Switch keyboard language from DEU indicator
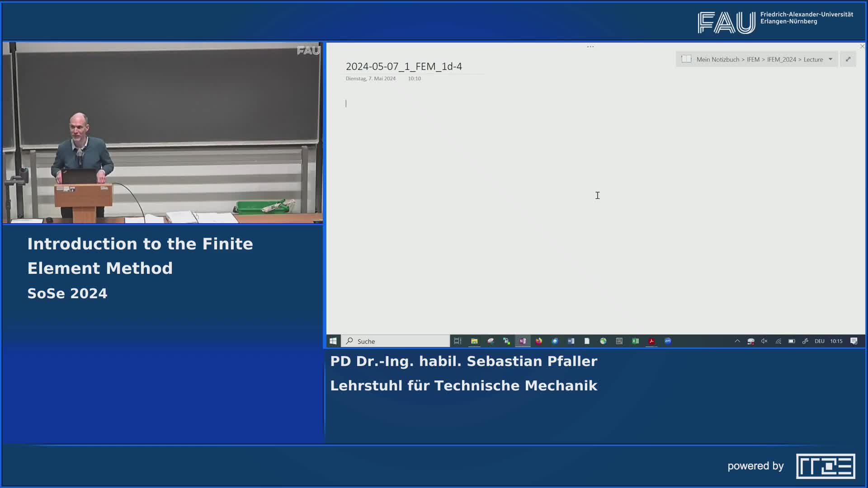This screenshot has width=868, height=488. pyautogui.click(x=820, y=341)
